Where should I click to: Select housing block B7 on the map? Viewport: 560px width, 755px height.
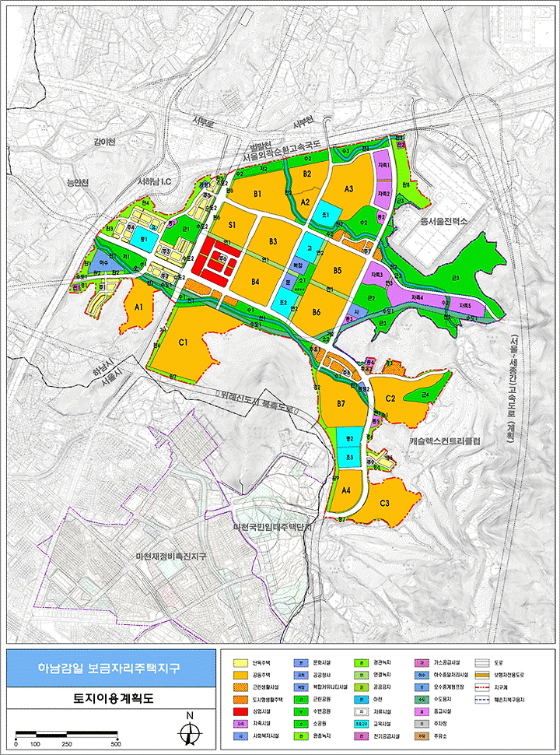pyautogui.click(x=341, y=403)
